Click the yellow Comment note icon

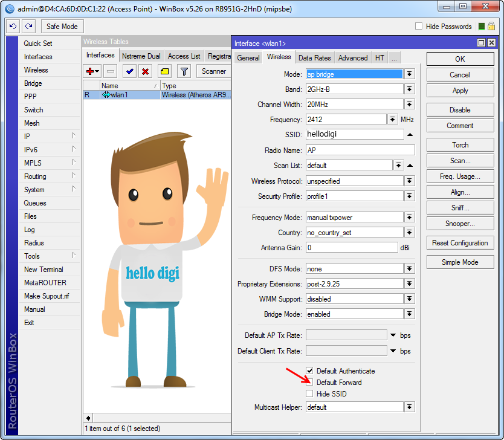pos(164,71)
